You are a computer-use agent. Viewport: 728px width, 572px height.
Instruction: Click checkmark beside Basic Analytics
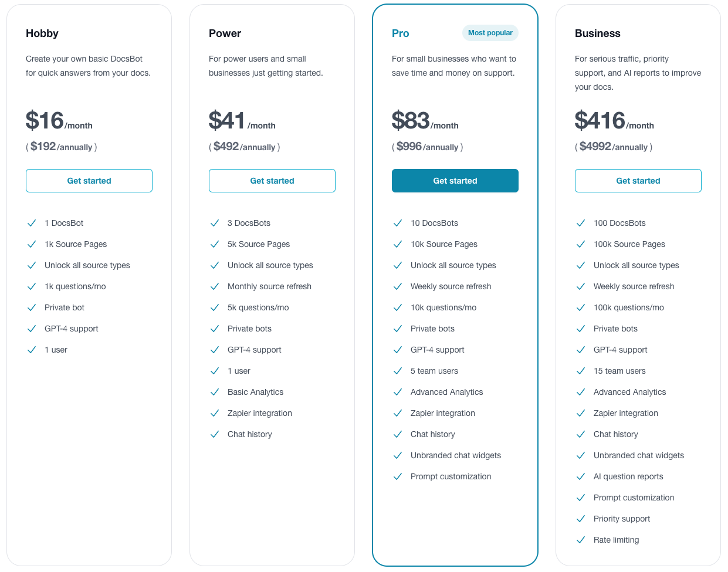tap(215, 392)
